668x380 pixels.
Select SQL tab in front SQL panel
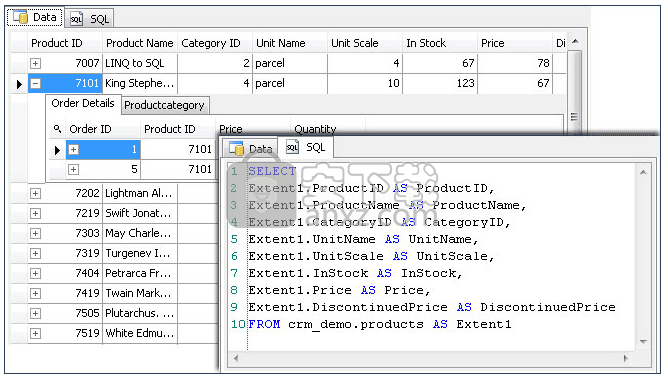click(305, 147)
